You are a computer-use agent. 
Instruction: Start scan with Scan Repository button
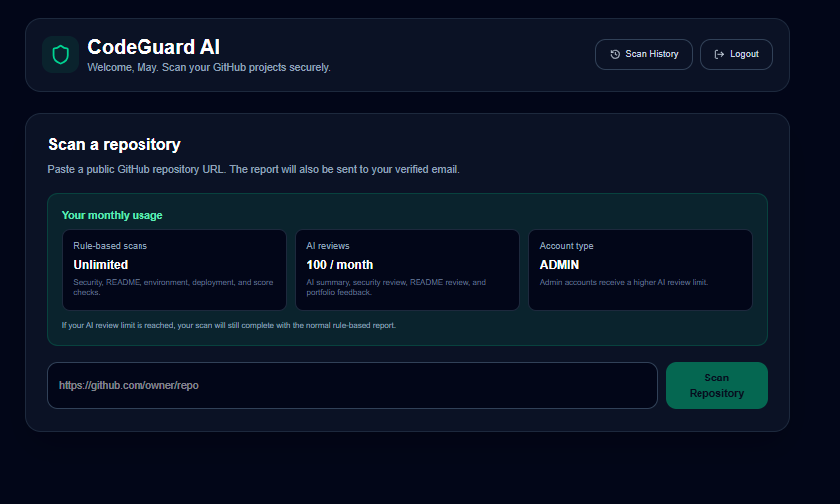tap(716, 385)
